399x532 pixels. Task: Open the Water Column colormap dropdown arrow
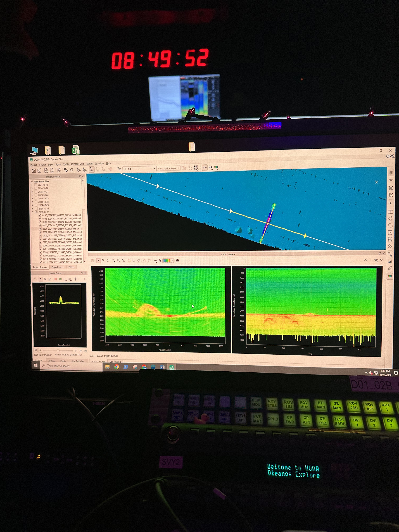pos(172,260)
